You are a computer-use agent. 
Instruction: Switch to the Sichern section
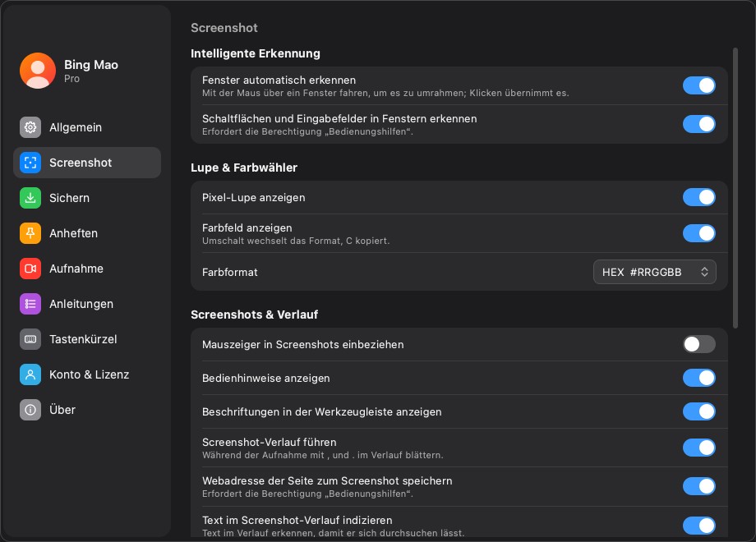click(87, 198)
